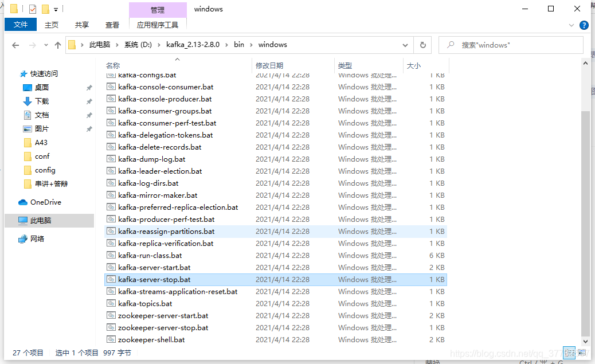Screen dimensions: 595x364
Task: Click kafka-consumer-groups.bat file icon
Action: tap(111, 111)
